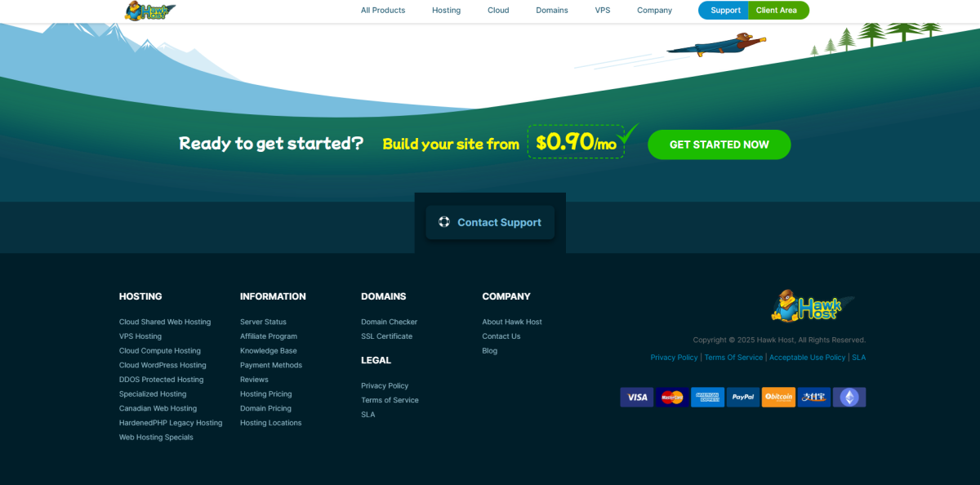Click the Hawk Host logo in the header
Viewport: 980px width, 485px height.
click(150, 11)
